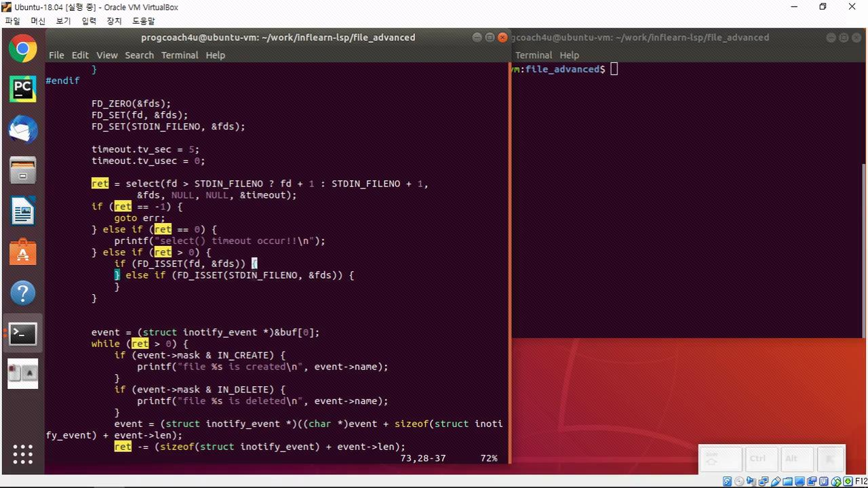The width and height of the screenshot is (868, 488).
Task: Click the Ctrl key on soft keyboard overlay
Action: tap(761, 459)
